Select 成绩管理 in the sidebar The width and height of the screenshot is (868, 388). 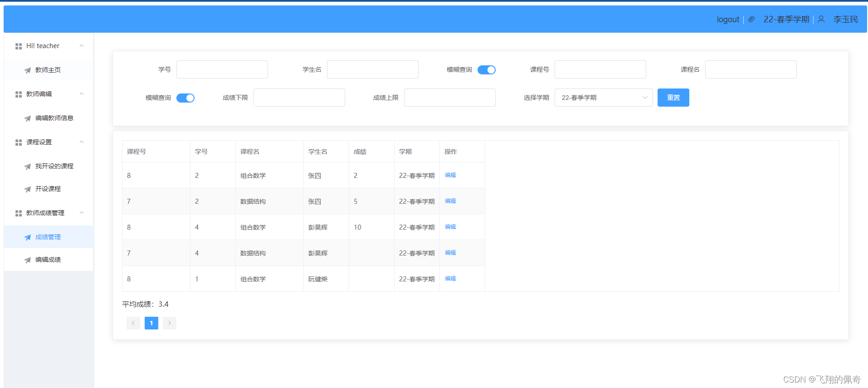(x=48, y=237)
